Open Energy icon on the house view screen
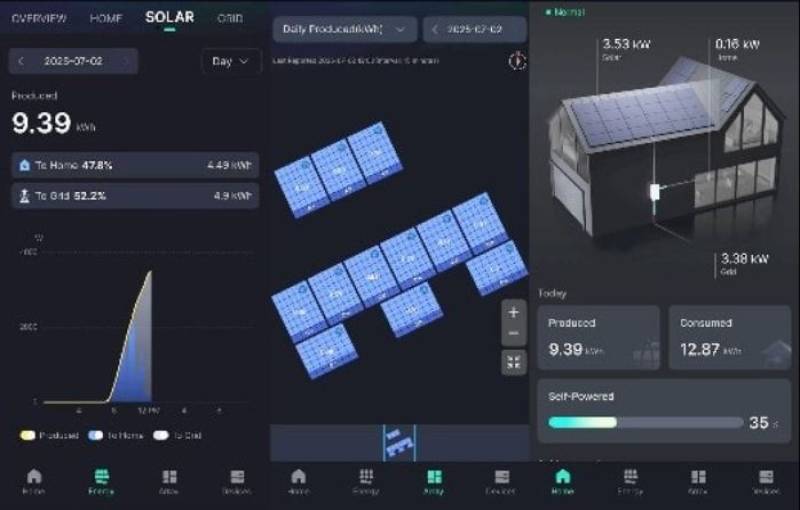Viewport: 800px width, 510px height. click(630, 482)
